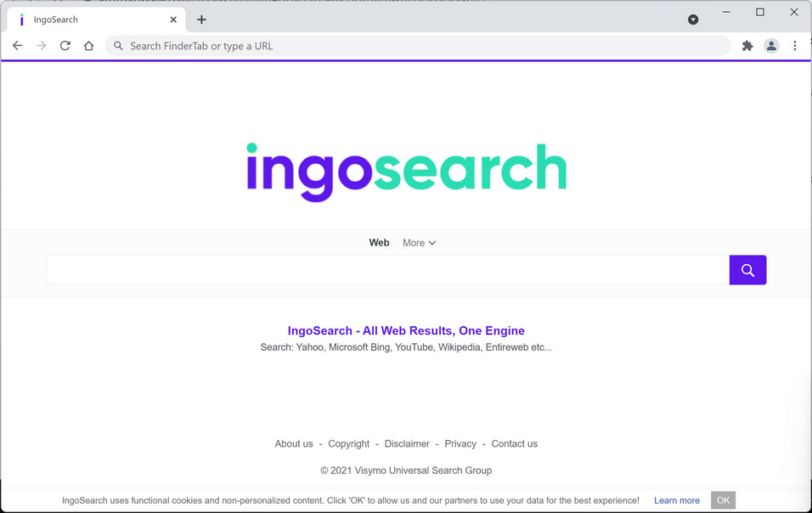
Task: Click the browser forward arrow
Action: click(42, 46)
